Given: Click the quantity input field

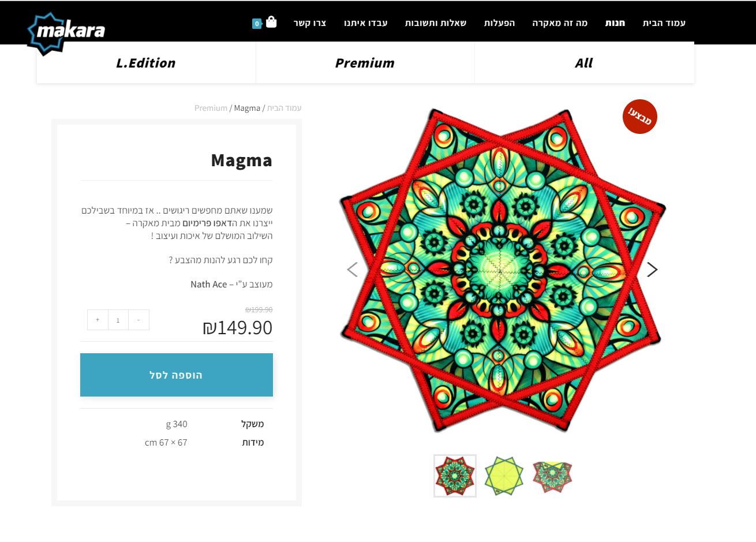Looking at the screenshot, I should [118, 320].
